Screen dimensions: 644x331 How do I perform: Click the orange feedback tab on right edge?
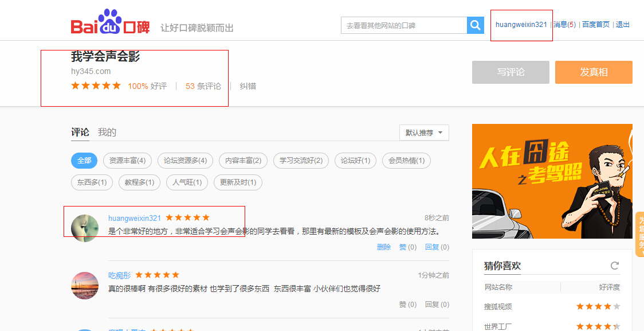[x=640, y=235]
